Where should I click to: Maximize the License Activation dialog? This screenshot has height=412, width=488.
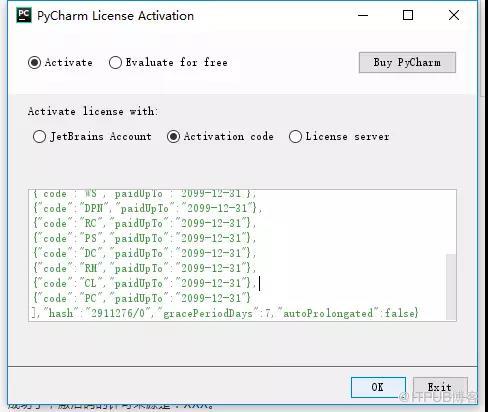click(x=408, y=15)
